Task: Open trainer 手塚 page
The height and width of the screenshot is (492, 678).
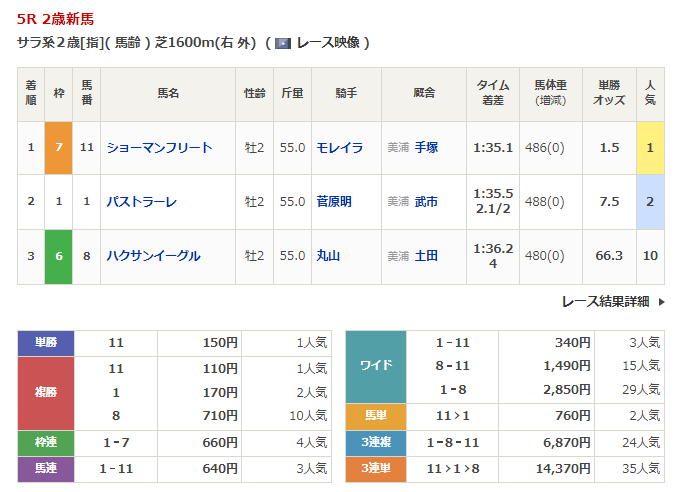Action: [x=426, y=148]
